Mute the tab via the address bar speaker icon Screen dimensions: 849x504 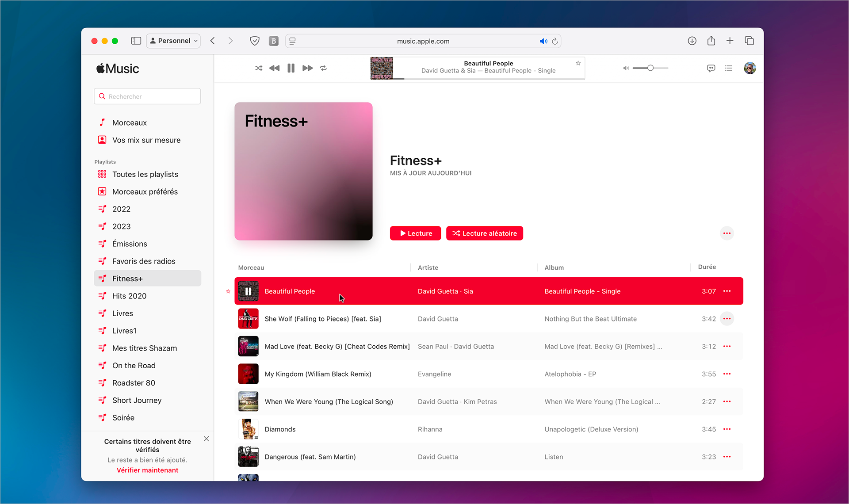(543, 41)
